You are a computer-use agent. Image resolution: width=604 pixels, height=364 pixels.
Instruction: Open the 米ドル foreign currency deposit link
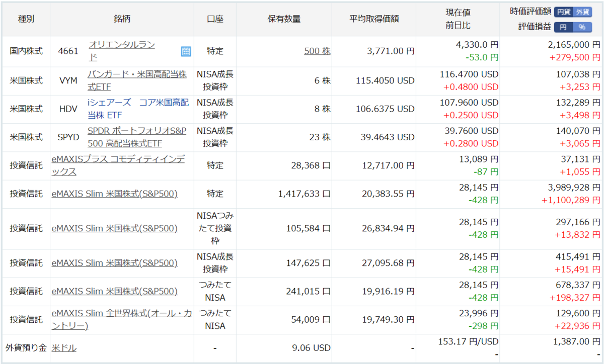pos(64,348)
